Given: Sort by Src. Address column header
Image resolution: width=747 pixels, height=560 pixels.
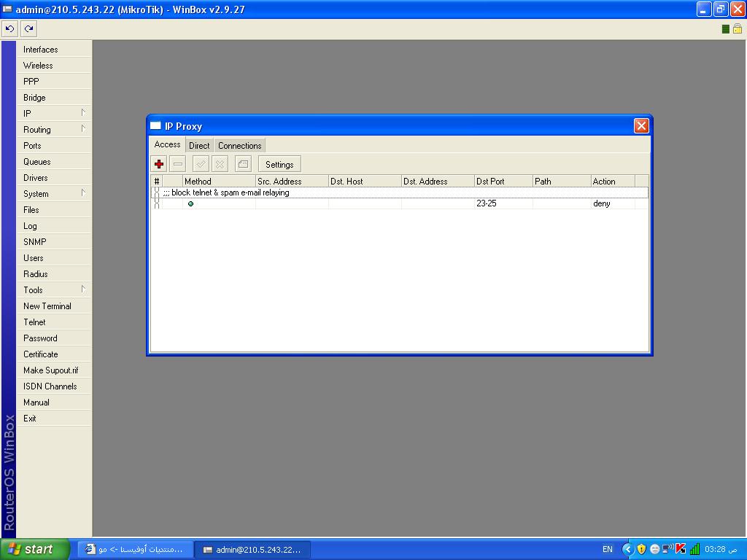Looking at the screenshot, I should (x=292, y=182).
